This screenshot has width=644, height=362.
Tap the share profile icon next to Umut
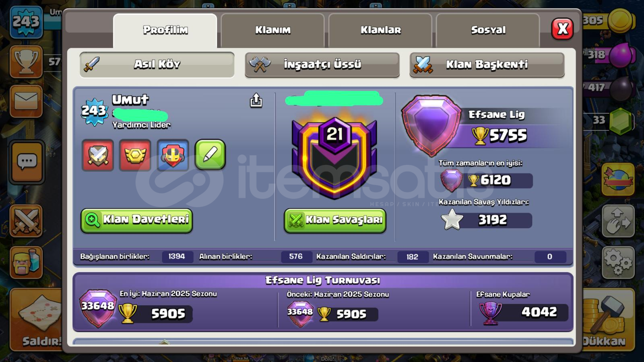(256, 101)
